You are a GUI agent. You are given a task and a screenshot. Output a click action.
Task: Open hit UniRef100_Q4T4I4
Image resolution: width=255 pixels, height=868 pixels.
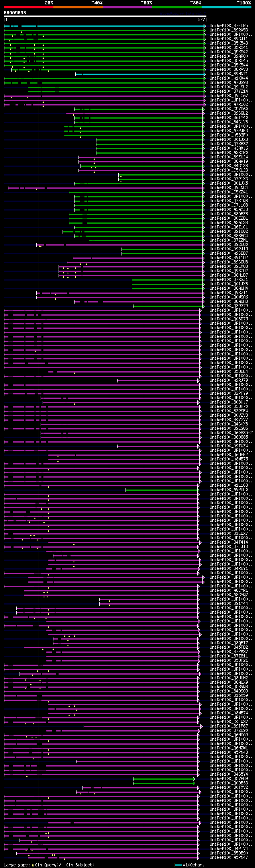[229, 542]
